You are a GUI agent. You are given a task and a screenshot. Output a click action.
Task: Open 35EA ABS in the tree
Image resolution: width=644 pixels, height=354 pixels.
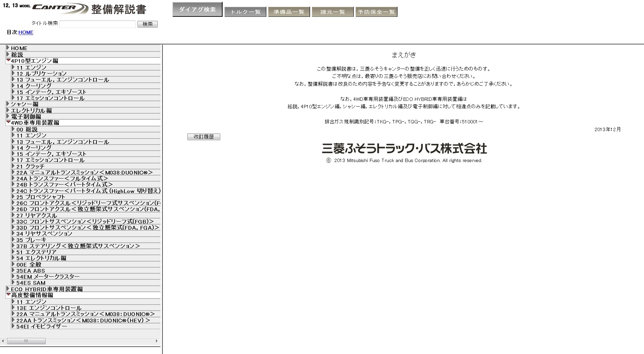(x=31, y=271)
